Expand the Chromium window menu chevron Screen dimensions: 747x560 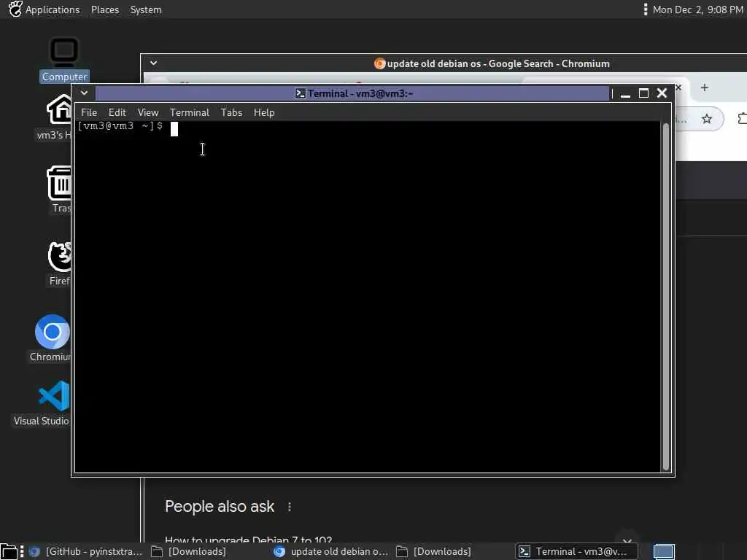[153, 63]
